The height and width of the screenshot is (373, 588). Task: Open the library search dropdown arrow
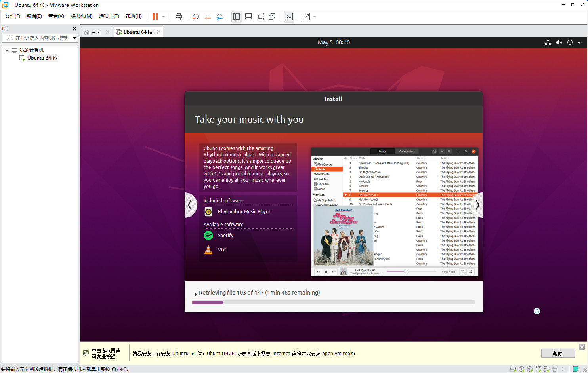[x=74, y=38]
